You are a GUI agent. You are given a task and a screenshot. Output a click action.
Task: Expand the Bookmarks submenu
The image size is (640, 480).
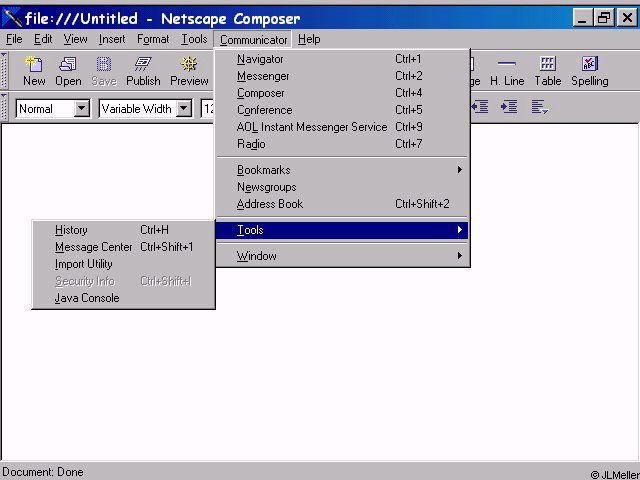point(342,170)
